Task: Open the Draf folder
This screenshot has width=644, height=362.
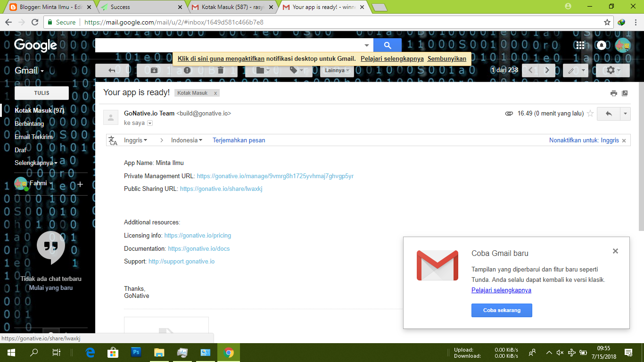Action: coord(21,150)
